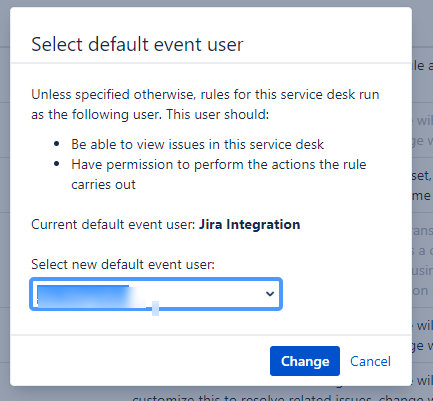Click the 'carries out' line of text

(x=103, y=184)
